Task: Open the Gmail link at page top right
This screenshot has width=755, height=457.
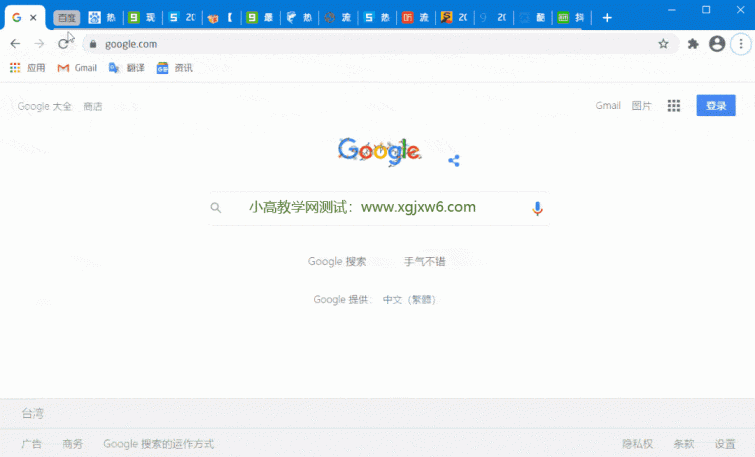Action: (x=608, y=105)
